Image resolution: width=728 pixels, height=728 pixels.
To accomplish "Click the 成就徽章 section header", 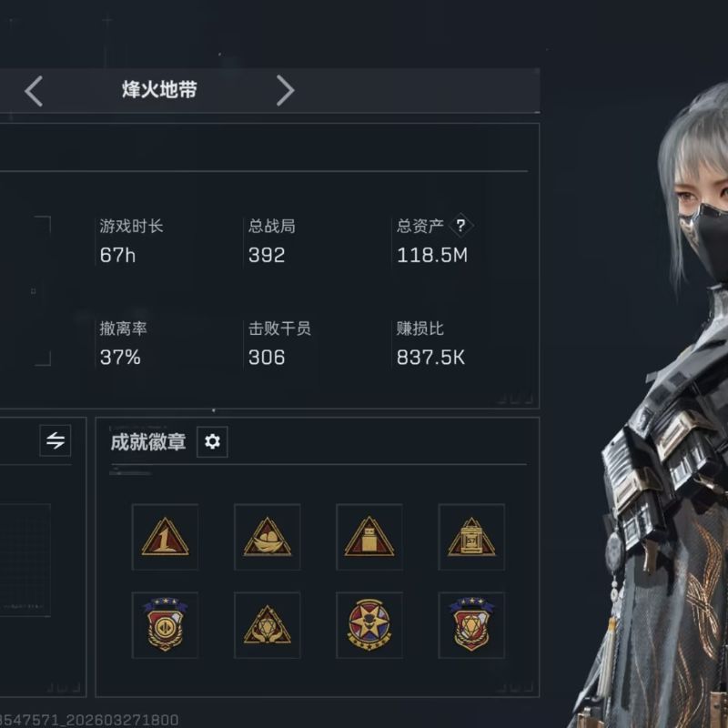I will point(148,442).
